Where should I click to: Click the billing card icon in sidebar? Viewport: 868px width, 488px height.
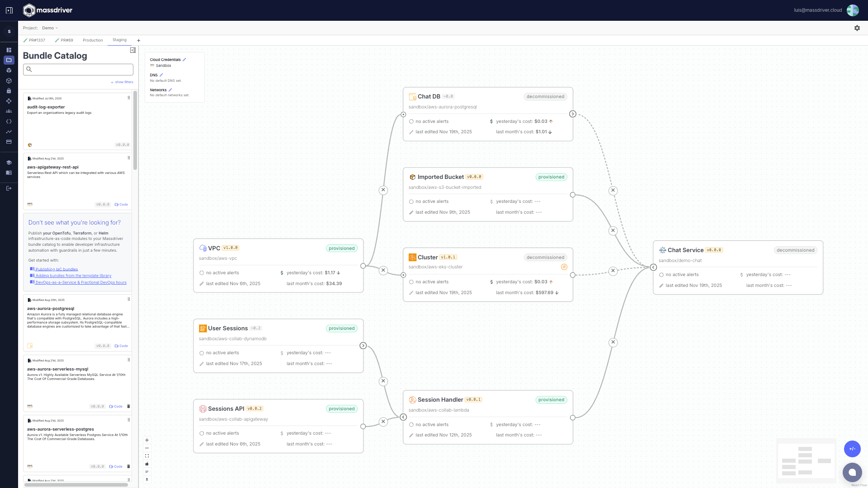pos(9,141)
